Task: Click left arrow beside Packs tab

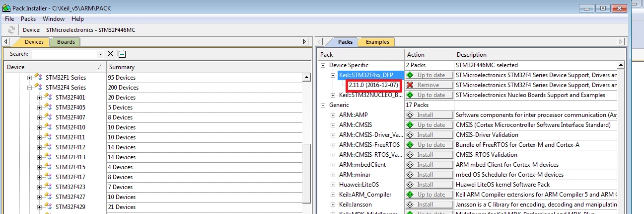Action: (321, 42)
